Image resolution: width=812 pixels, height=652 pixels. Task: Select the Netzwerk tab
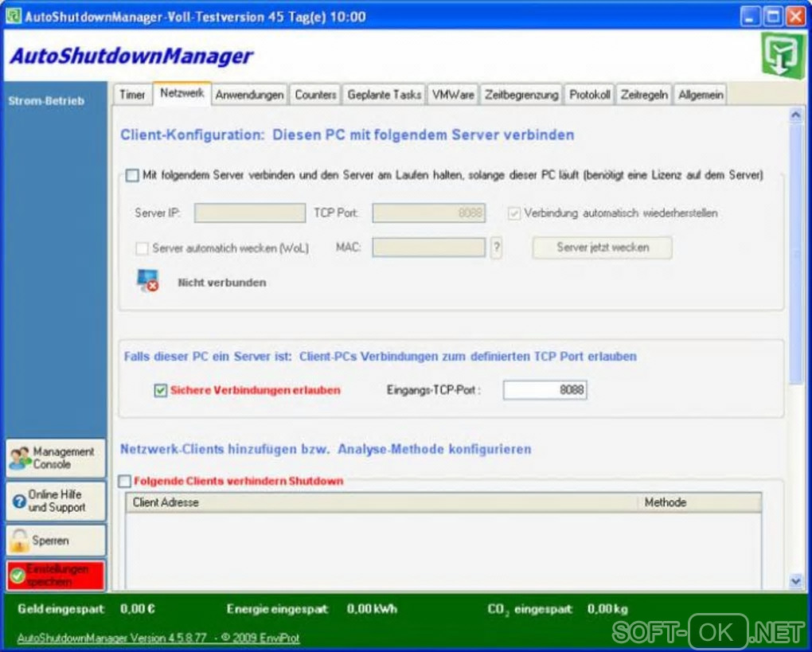coord(182,93)
